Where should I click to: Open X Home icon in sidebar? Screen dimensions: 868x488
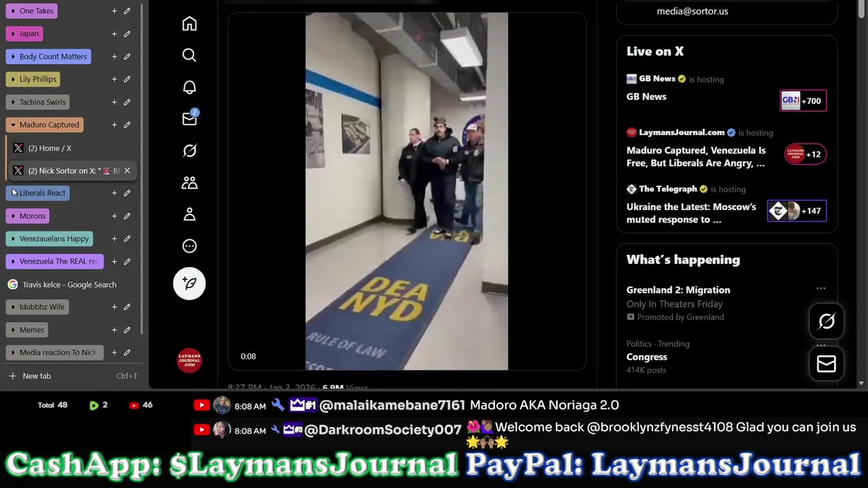pos(189,24)
